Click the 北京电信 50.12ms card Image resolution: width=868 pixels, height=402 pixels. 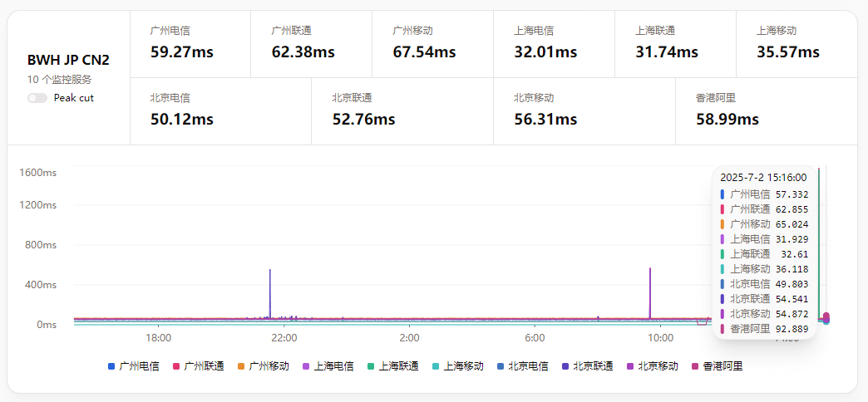pos(220,111)
